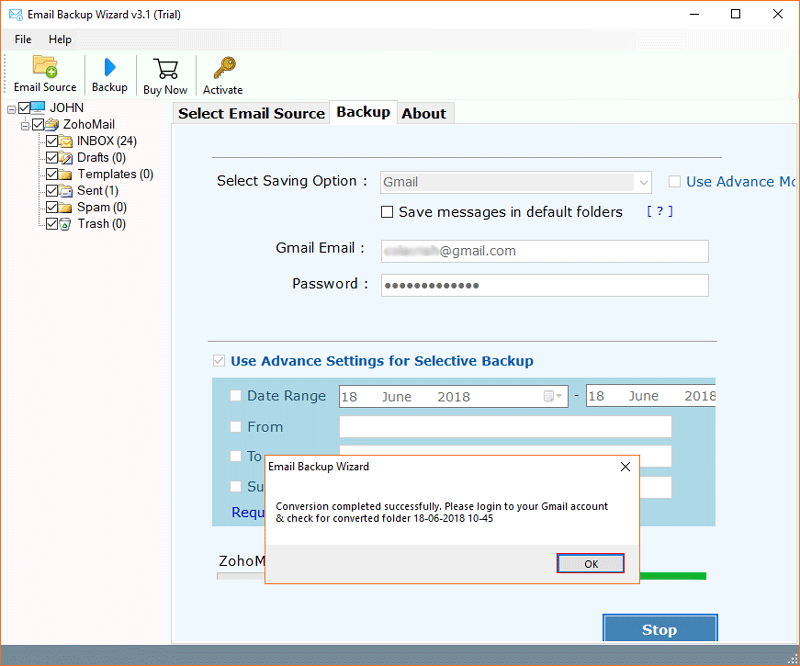Uncheck the INBOX (24) checkbox
Screen dimensions: 800x666
(52, 141)
